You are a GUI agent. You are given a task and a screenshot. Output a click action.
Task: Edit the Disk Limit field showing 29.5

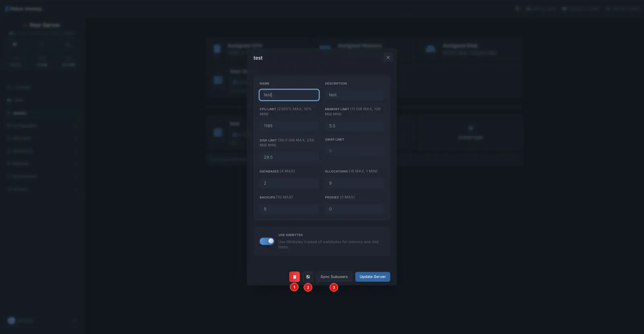tap(289, 158)
